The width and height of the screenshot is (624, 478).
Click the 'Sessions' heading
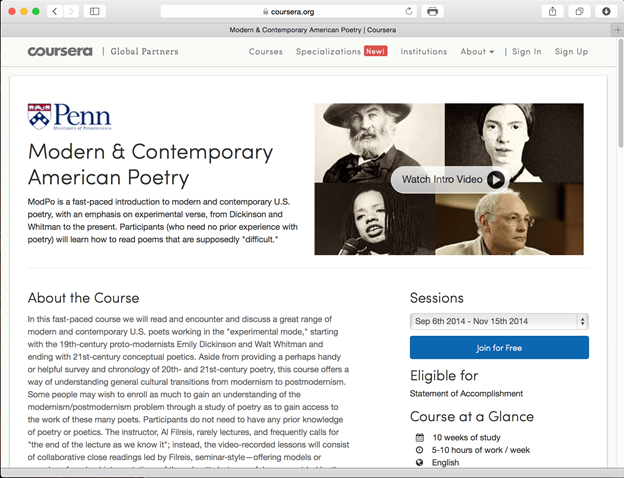[437, 298]
